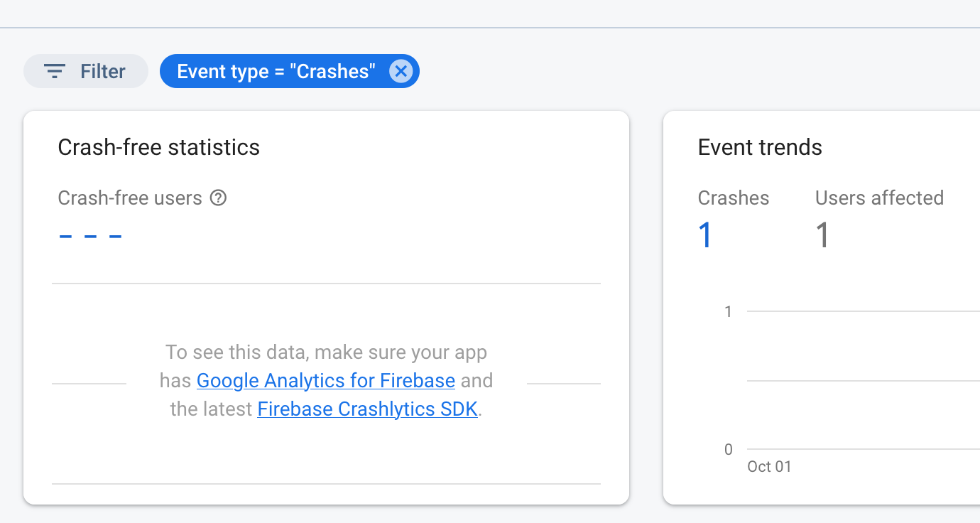Open the Crash-free users help tooltip icon
Image resolution: width=980 pixels, height=523 pixels.
click(219, 198)
